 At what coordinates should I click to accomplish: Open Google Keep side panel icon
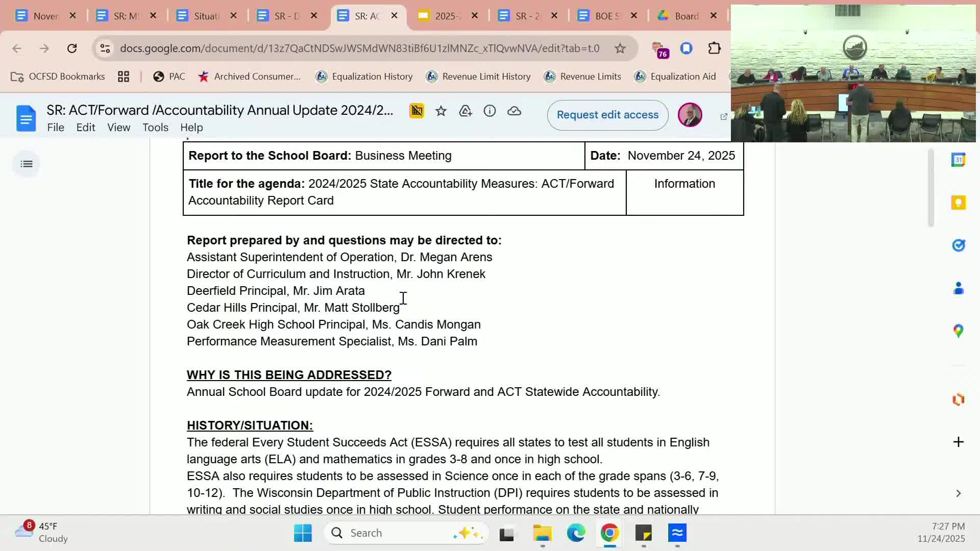[958, 203]
